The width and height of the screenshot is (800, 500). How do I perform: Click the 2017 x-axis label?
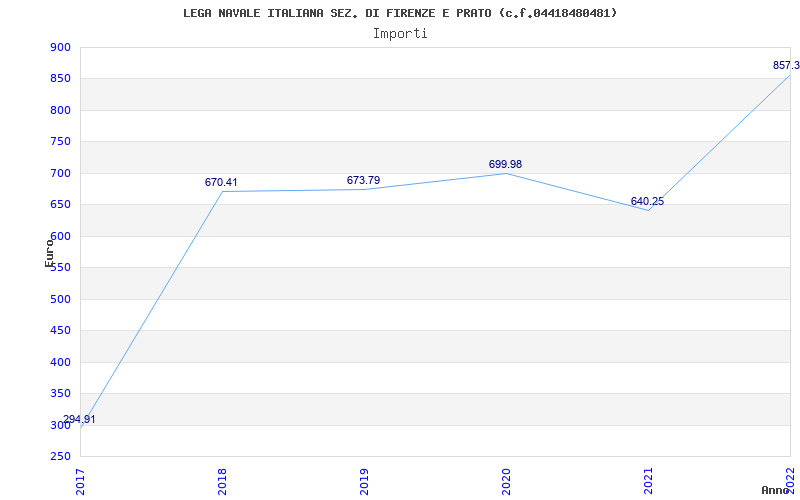tap(80, 481)
